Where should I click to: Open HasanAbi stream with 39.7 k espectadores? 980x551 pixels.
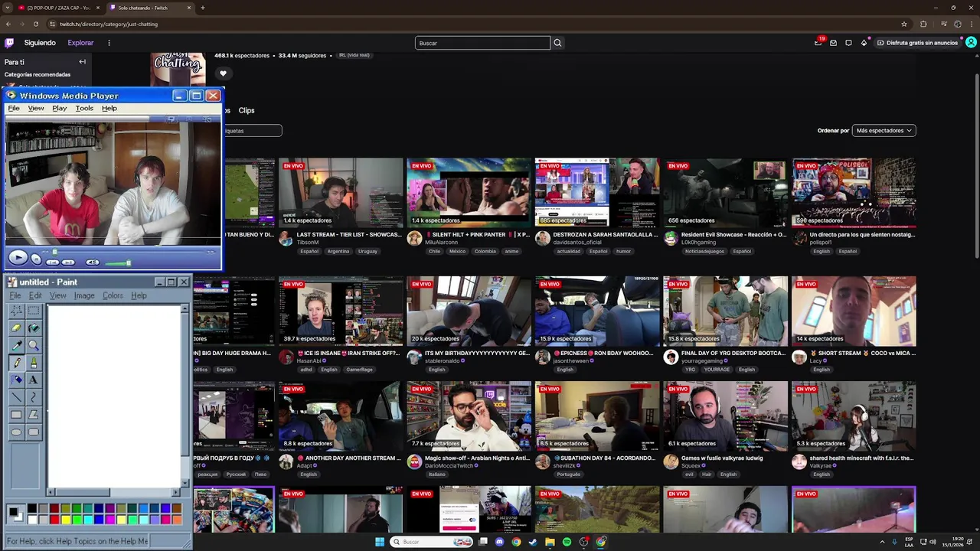coord(341,311)
